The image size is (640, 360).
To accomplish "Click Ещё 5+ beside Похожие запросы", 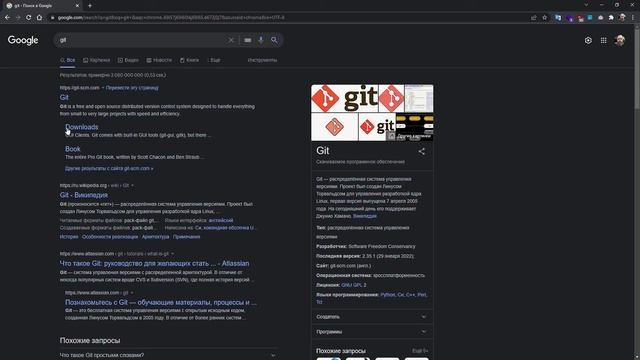I will pos(420,351).
